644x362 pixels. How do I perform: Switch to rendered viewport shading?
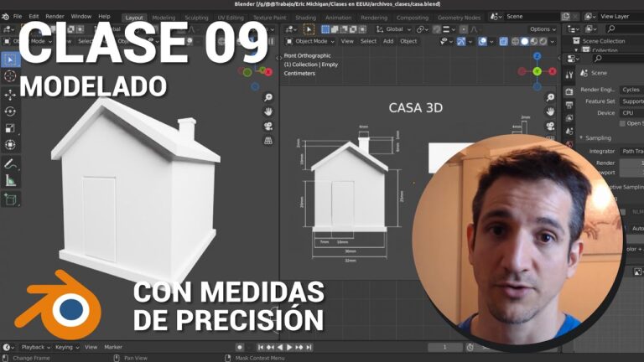tap(543, 41)
